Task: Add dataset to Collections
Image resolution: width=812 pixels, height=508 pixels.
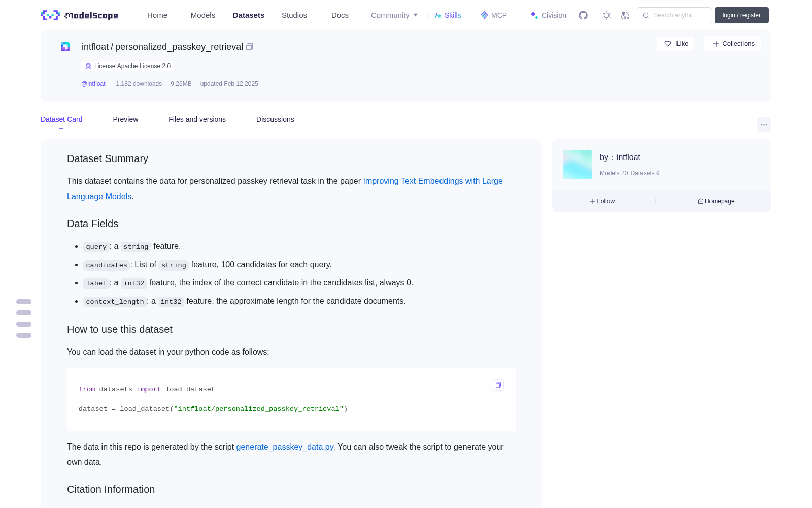Action: coord(733,44)
